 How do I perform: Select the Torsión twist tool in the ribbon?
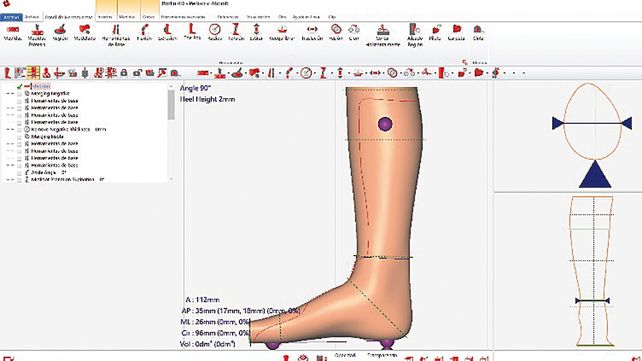[x=236, y=33]
